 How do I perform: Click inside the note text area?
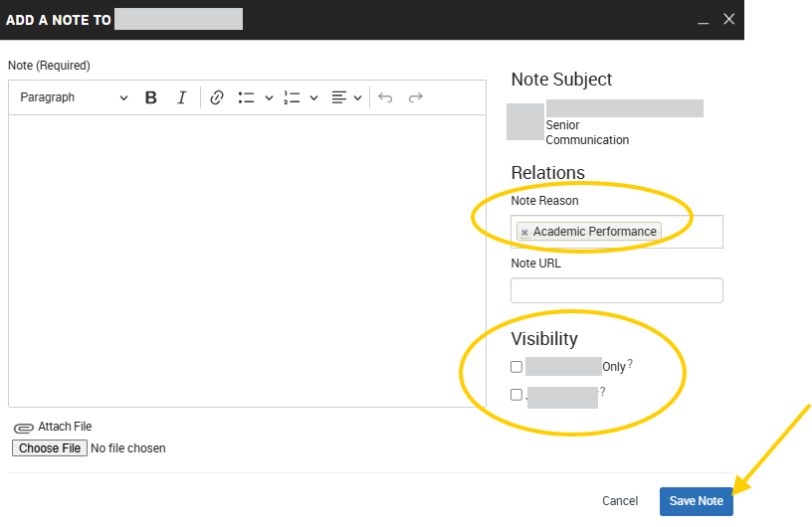pyautogui.click(x=247, y=259)
